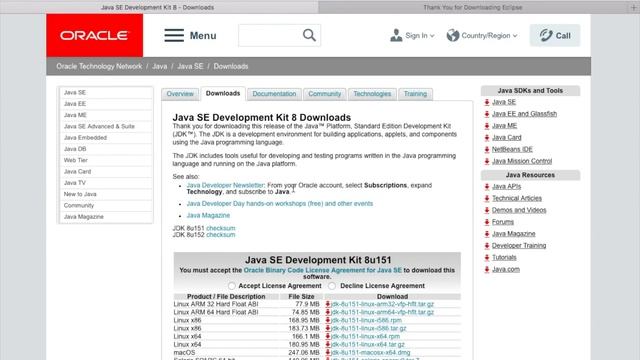Click 'Linux ARM 32 Hard Float ABI' row label
Viewport: 640px width, 360px height.
[x=216, y=304]
